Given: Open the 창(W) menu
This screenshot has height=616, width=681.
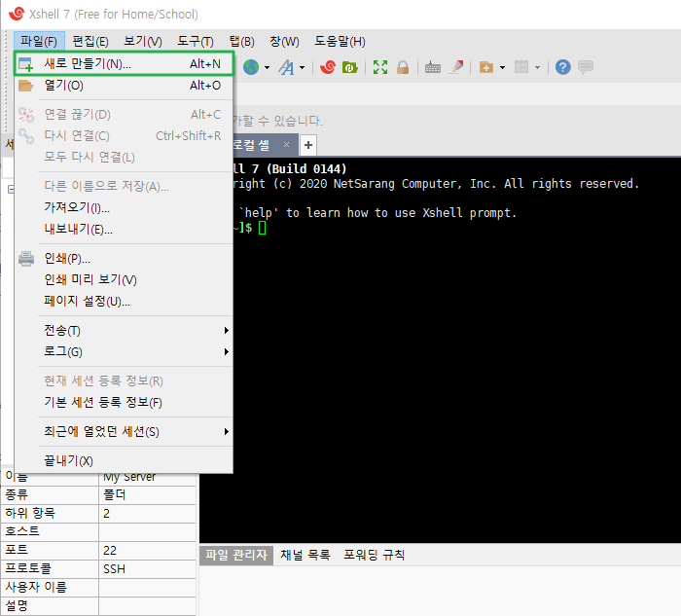Looking at the screenshot, I should [284, 42].
